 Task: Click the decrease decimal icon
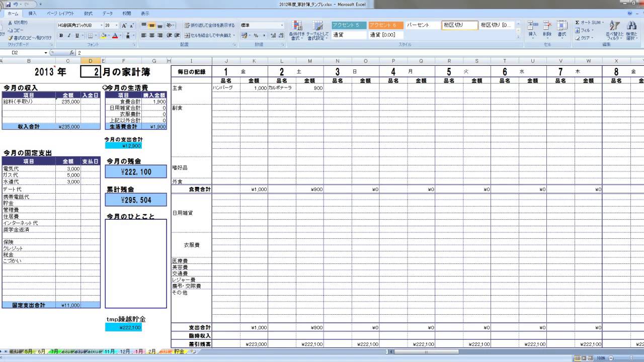pyautogui.click(x=281, y=36)
